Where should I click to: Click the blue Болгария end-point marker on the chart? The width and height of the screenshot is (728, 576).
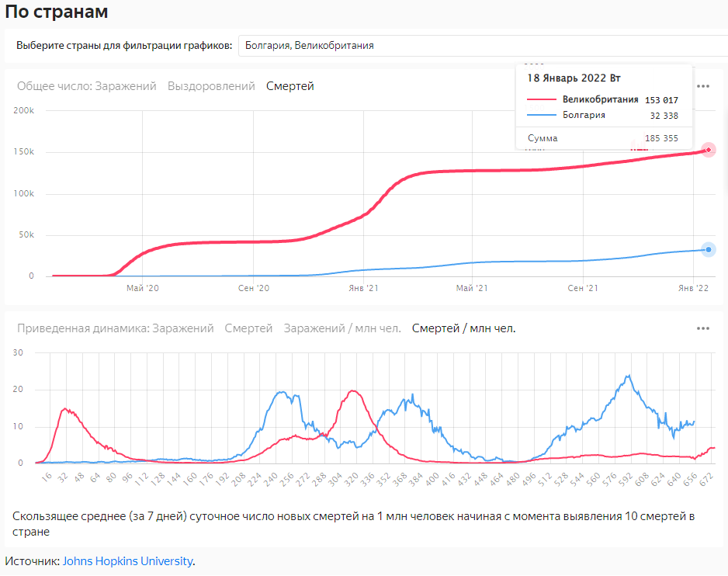(x=708, y=249)
